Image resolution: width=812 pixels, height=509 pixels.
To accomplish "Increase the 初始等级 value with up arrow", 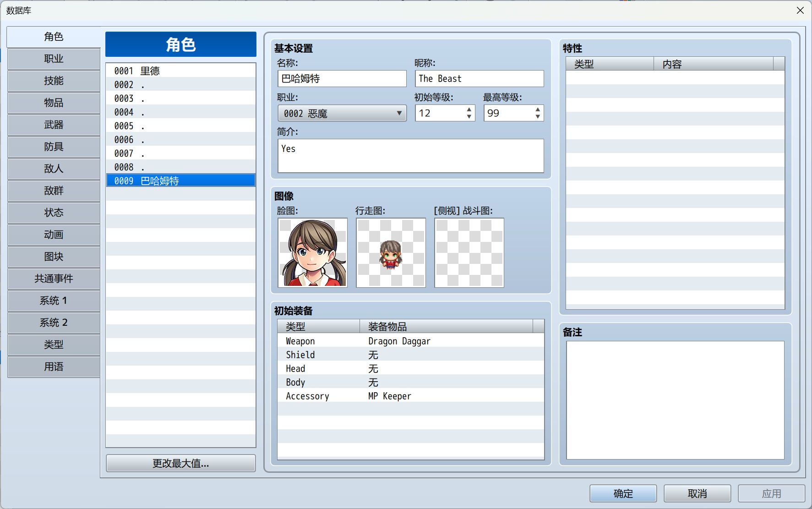I will [469, 109].
